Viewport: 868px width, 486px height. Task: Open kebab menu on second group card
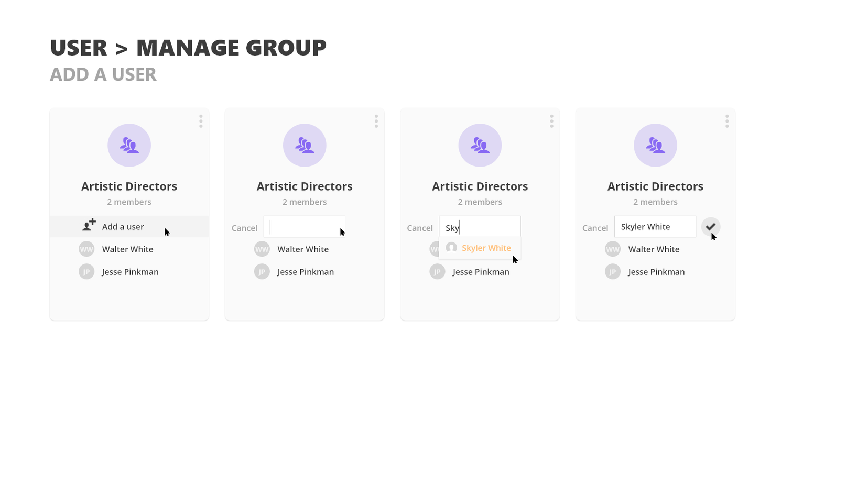coord(376,121)
